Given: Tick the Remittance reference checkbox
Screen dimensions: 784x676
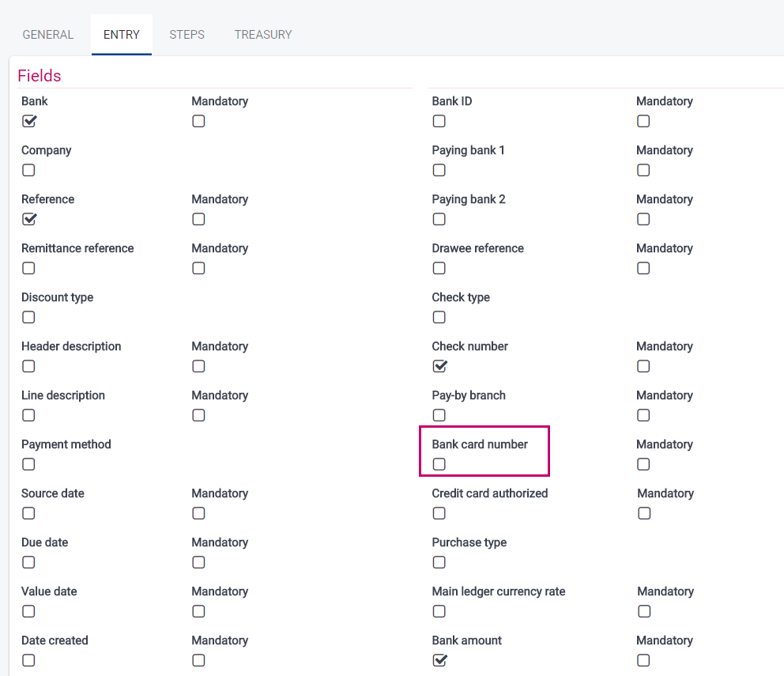Looking at the screenshot, I should (28, 268).
